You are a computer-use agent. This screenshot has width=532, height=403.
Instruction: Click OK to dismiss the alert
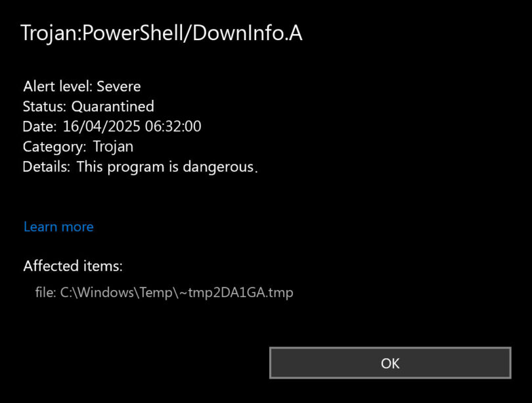point(390,363)
